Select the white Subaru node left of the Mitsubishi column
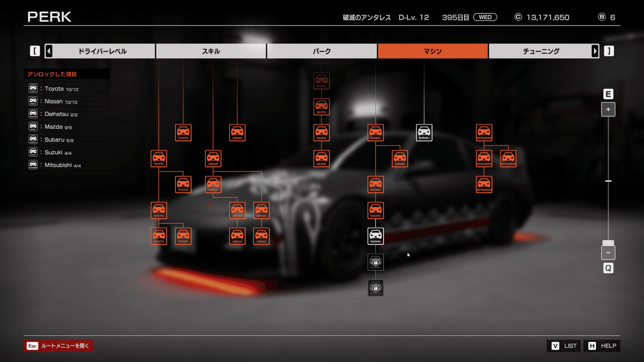This screenshot has height=362, width=644. 424,132
